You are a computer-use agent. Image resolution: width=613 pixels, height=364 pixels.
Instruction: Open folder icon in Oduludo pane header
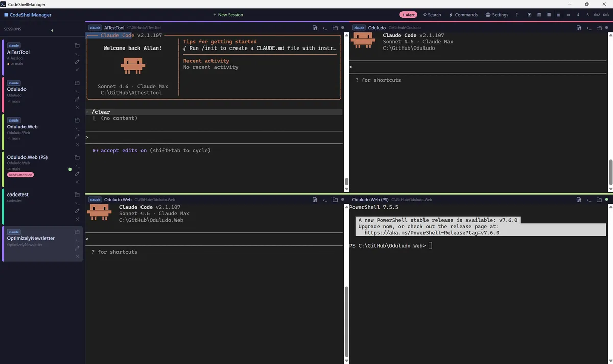[599, 28]
